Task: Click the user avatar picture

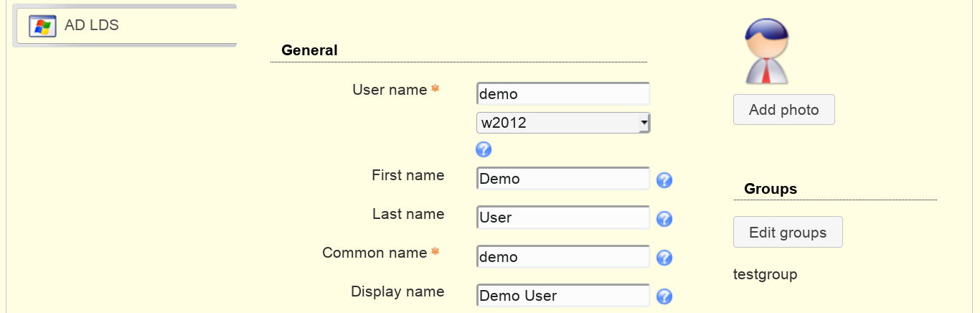Action: pos(767,51)
